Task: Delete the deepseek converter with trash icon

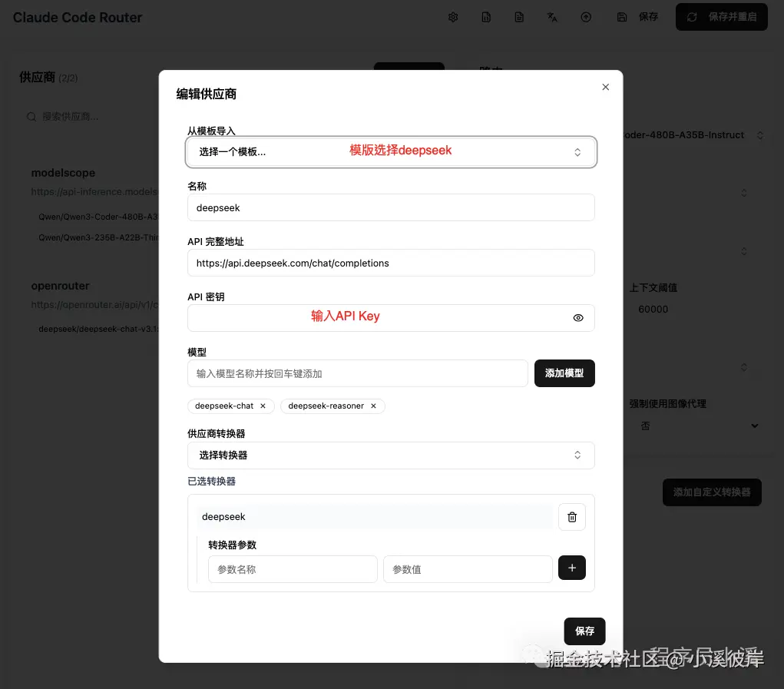Action: coord(571,516)
